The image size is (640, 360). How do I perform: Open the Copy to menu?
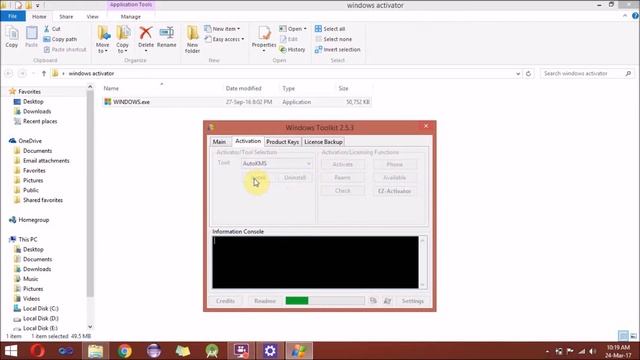(x=122, y=40)
